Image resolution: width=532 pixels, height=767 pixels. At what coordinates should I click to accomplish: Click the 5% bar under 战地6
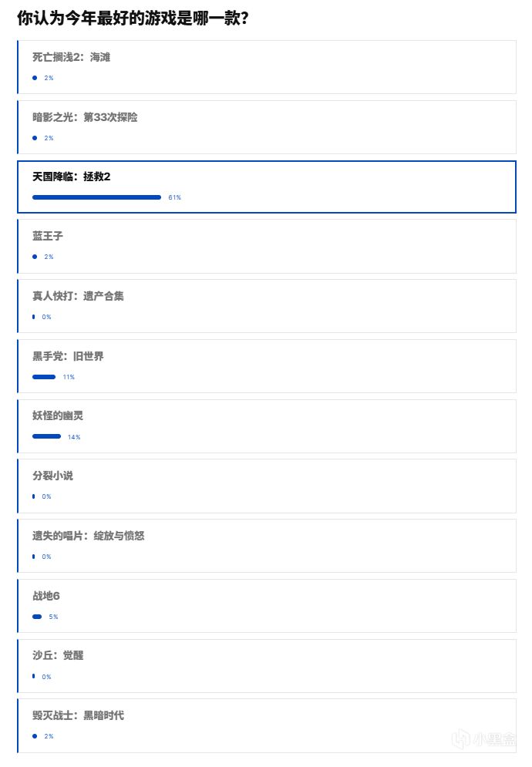(37, 617)
